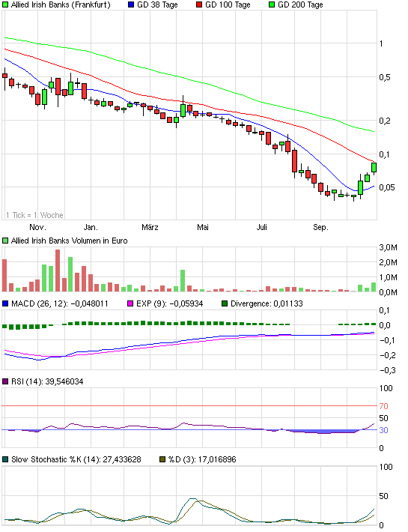Click the volume axis label '2,0M'
This screenshot has height=532, width=408.
click(388, 262)
